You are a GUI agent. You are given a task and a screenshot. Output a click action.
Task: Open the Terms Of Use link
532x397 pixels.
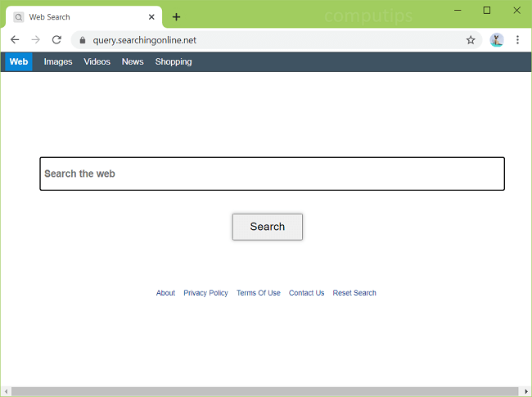(259, 293)
